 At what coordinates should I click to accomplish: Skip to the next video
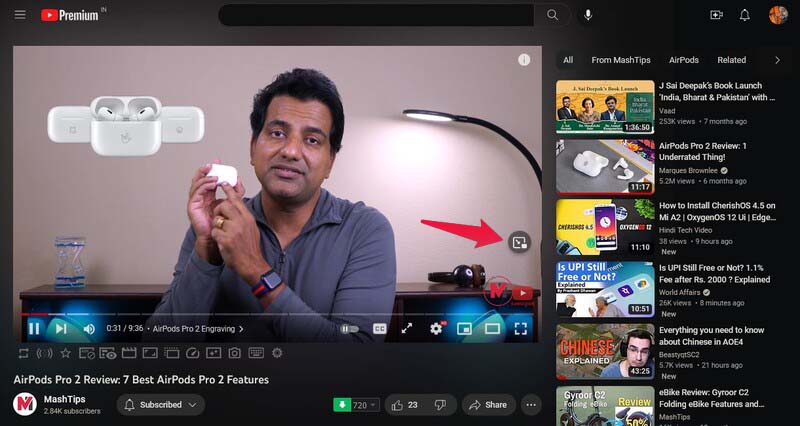tap(61, 329)
